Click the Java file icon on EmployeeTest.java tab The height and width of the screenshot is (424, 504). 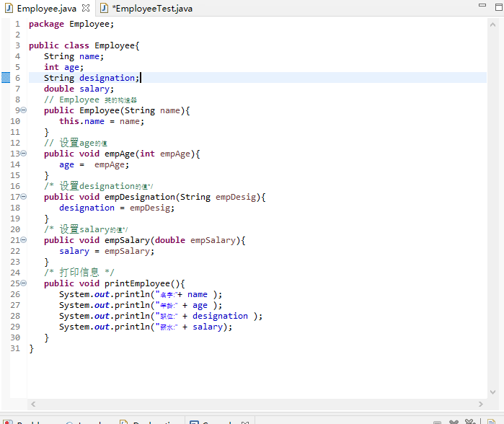click(x=104, y=8)
